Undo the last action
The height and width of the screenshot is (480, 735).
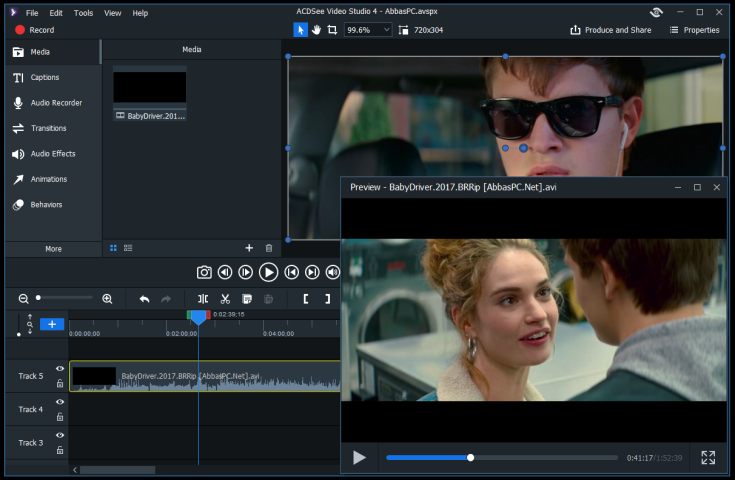(144, 299)
